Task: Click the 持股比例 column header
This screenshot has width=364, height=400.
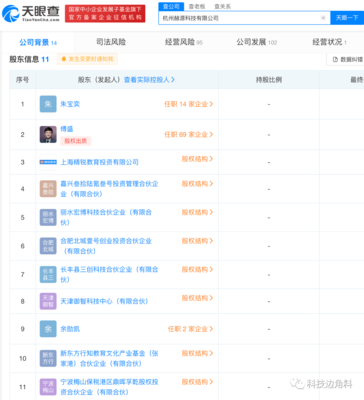Action: tap(269, 80)
